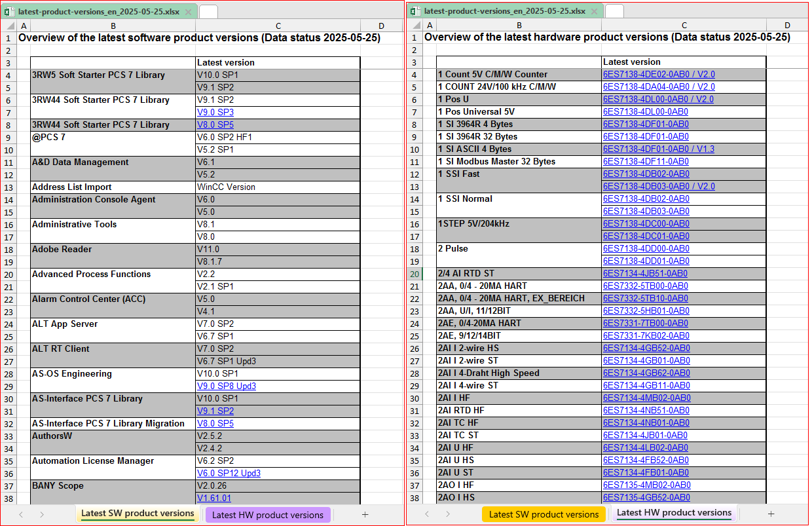Open 6ES7138-4DC00-0AB0 link
Screen dimensions: 812x526
pos(646,223)
